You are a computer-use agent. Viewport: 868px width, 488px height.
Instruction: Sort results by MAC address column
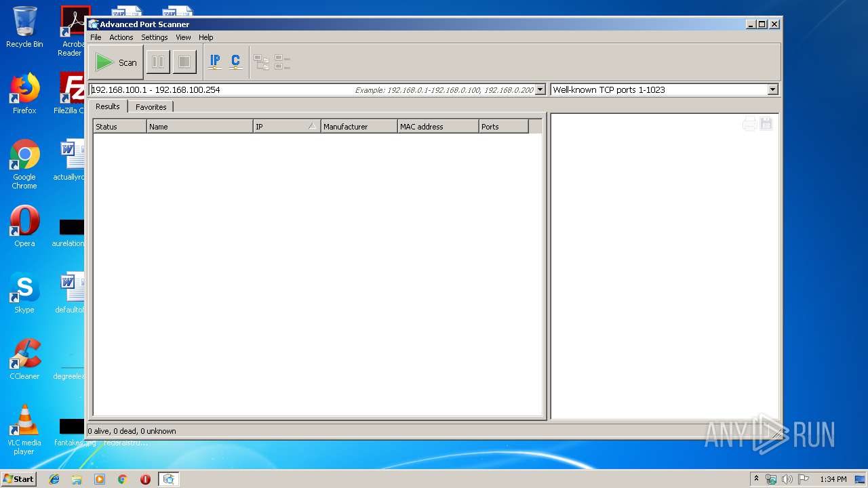pyautogui.click(x=438, y=127)
